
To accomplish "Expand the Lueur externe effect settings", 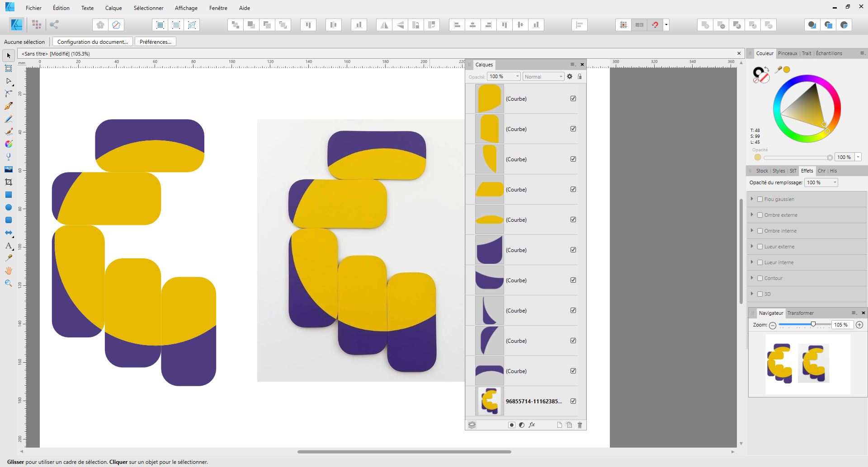I will (x=752, y=246).
